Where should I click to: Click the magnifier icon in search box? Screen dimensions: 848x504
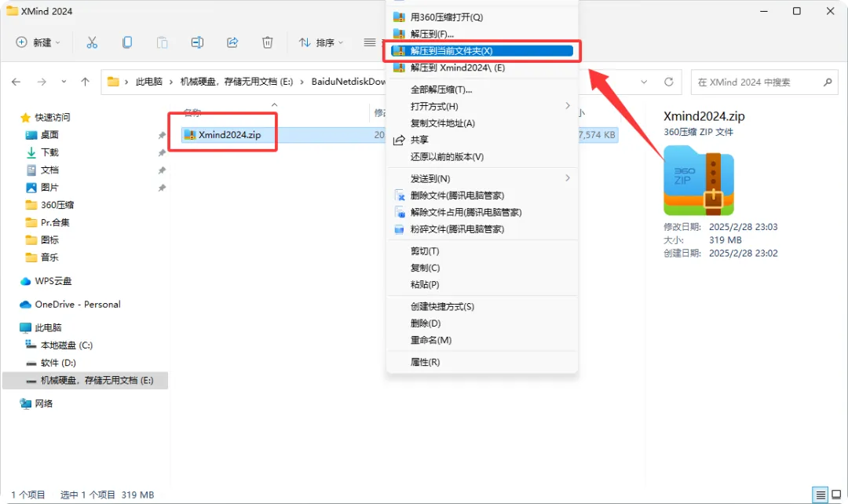coord(827,82)
